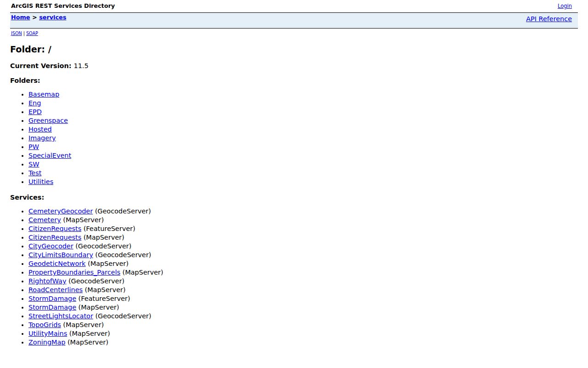The width and height of the screenshot is (588, 368).
Task: Open the Eng folder
Action: click(34, 103)
